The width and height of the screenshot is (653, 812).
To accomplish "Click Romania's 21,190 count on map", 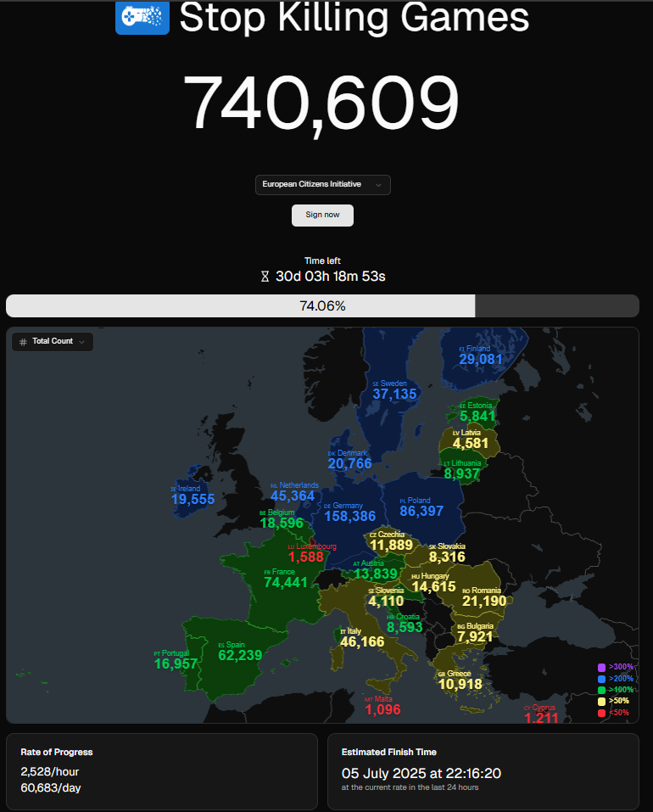I will [484, 602].
